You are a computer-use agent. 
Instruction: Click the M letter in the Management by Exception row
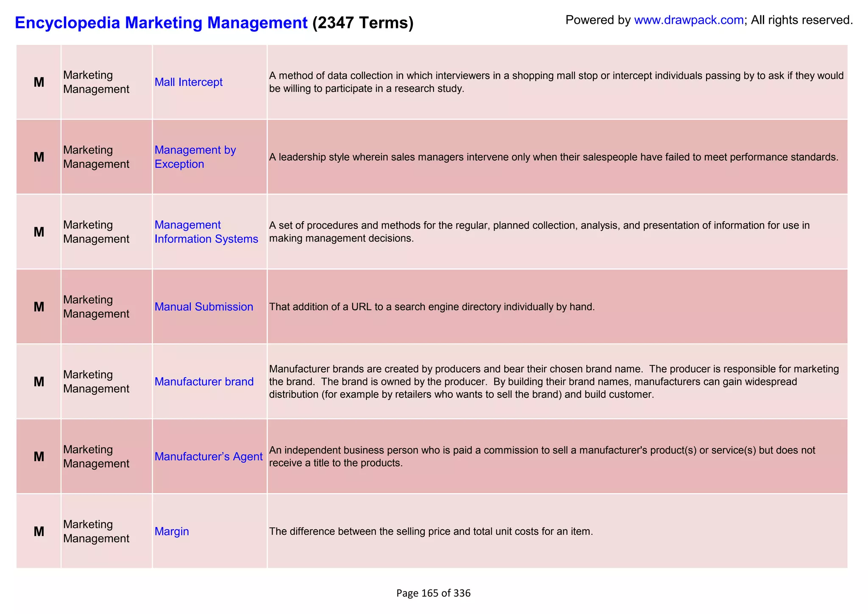point(39,157)
